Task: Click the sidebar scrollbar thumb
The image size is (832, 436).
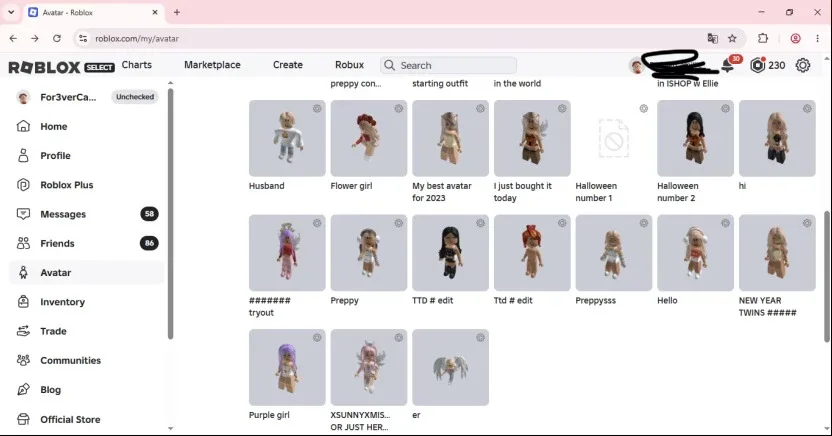Action: point(170,213)
